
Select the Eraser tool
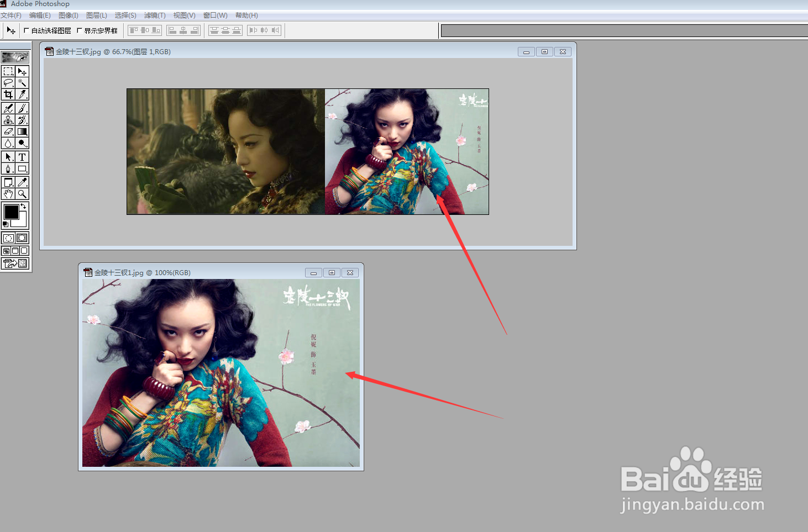[x=8, y=131]
